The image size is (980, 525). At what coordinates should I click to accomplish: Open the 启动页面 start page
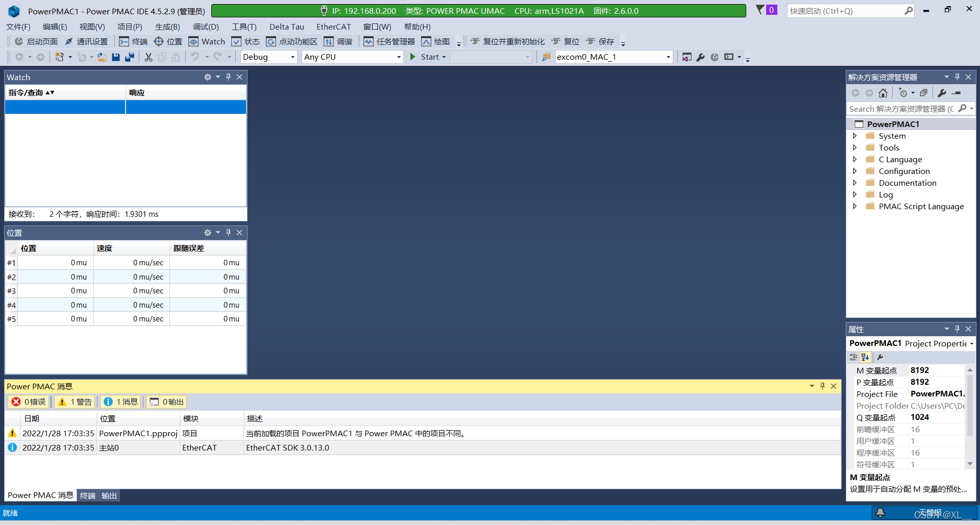click(36, 42)
